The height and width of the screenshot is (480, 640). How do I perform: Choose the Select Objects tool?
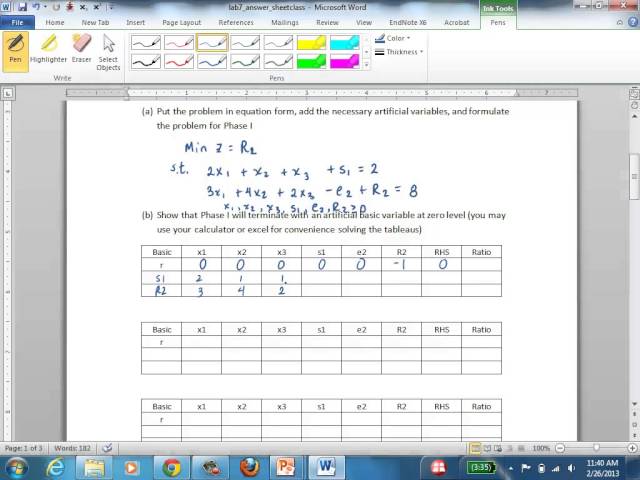pos(108,51)
